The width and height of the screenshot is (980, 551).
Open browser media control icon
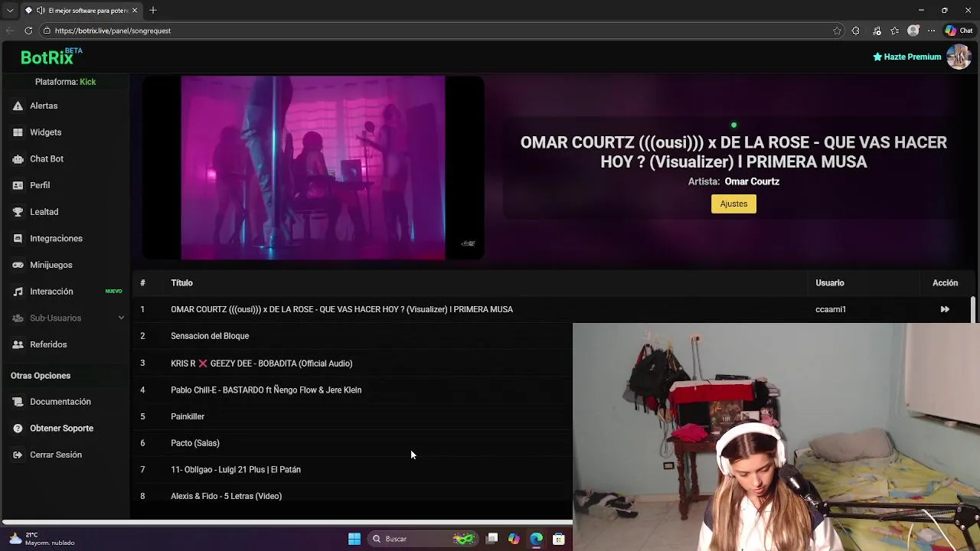click(877, 31)
